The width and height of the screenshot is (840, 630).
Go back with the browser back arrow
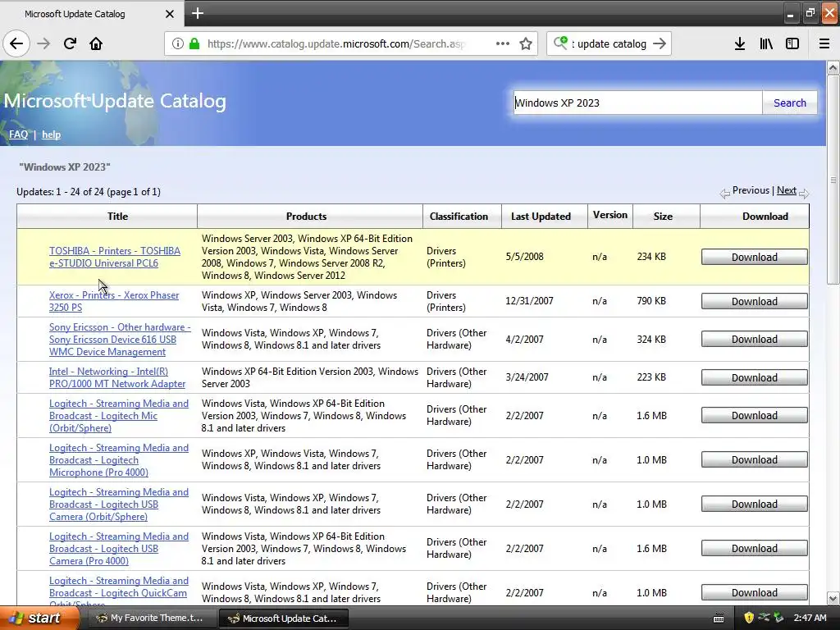point(16,43)
